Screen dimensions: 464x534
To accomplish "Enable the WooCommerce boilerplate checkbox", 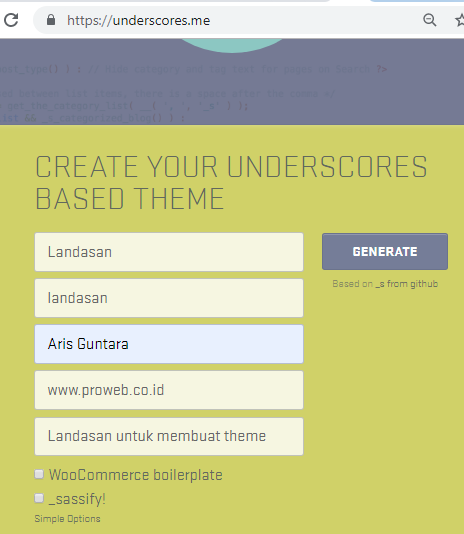I will pos(39,474).
